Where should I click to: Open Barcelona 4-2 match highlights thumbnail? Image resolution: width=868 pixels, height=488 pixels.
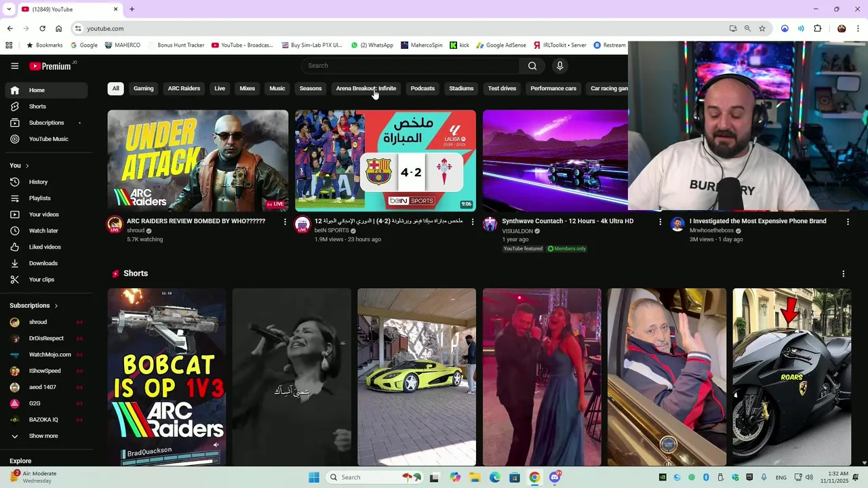(x=385, y=161)
